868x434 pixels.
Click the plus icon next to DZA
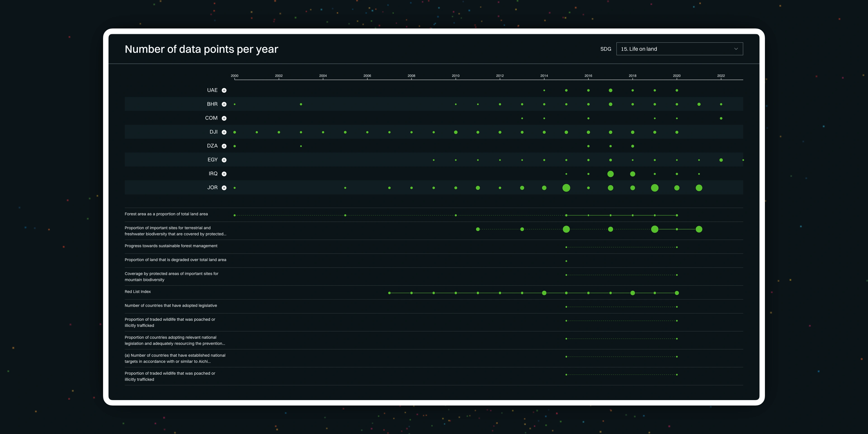(x=224, y=146)
